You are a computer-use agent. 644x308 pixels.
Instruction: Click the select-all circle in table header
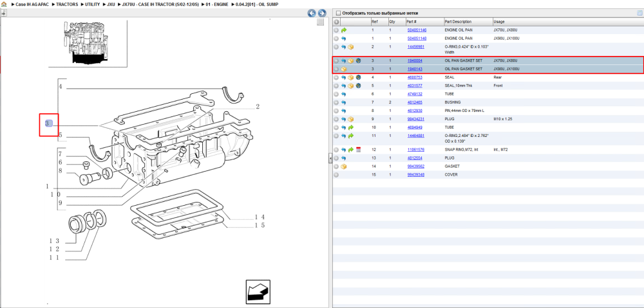tap(336, 22)
